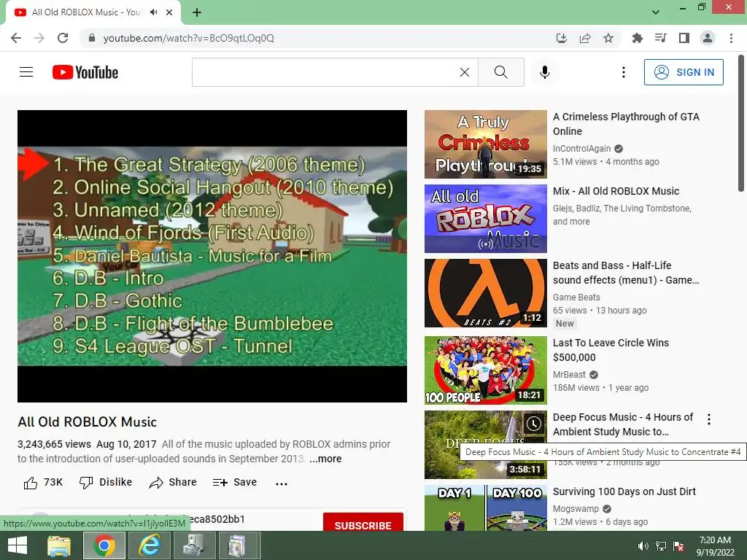The image size is (747, 560).
Task: Open Chrome profile avatar
Action: (x=708, y=38)
